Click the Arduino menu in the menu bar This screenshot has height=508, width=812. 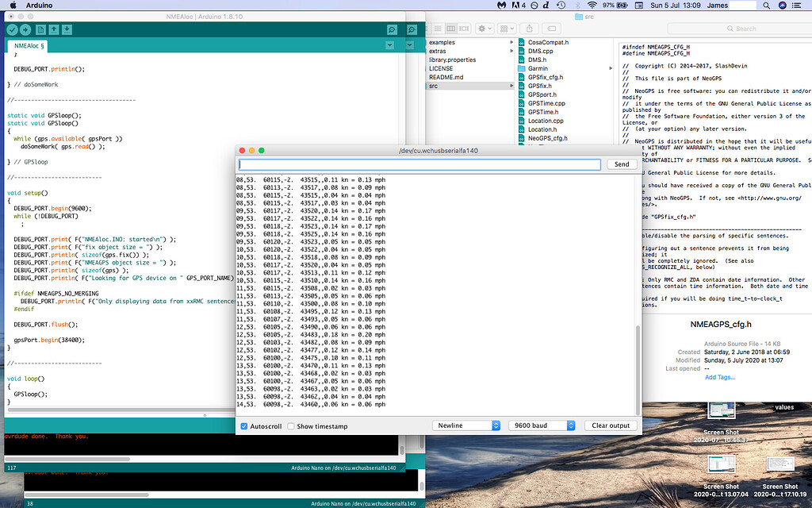(x=37, y=5)
